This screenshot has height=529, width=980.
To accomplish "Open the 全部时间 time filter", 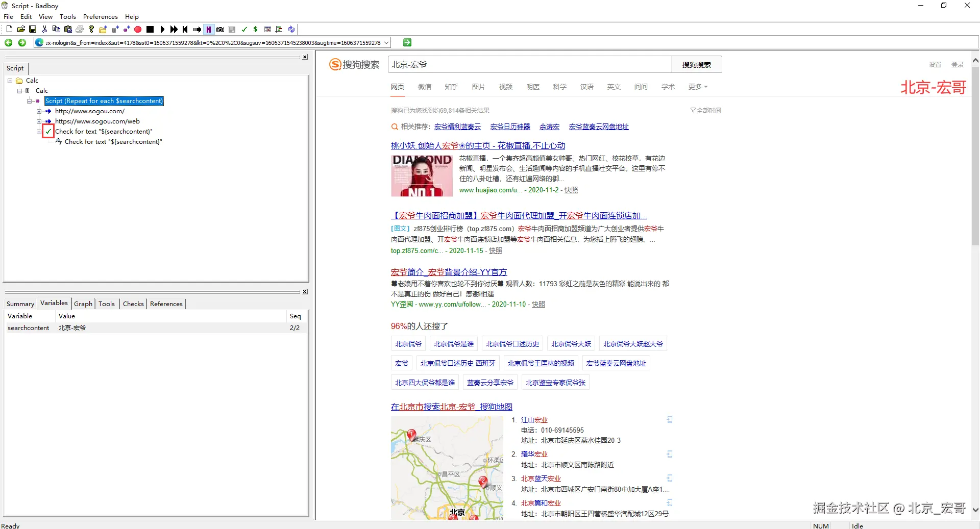I will click(706, 110).
